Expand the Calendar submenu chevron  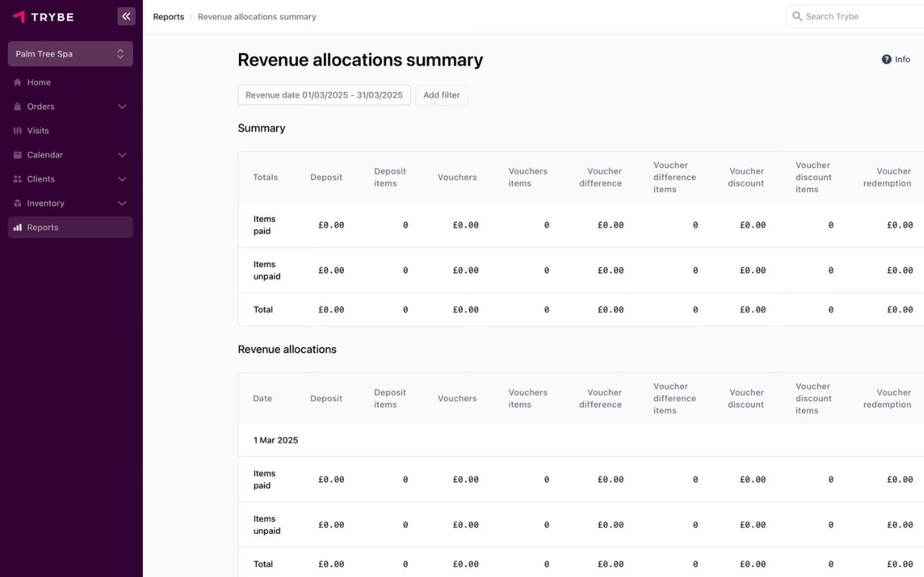click(x=122, y=155)
